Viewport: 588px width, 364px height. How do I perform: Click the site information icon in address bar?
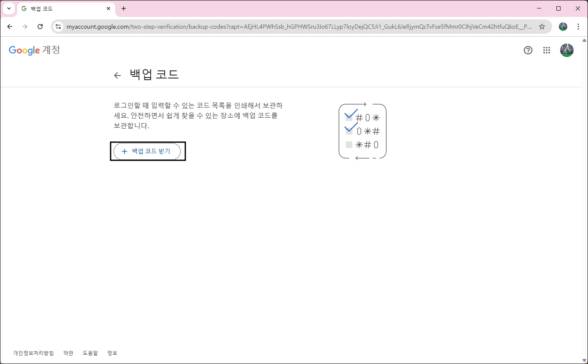point(58,26)
